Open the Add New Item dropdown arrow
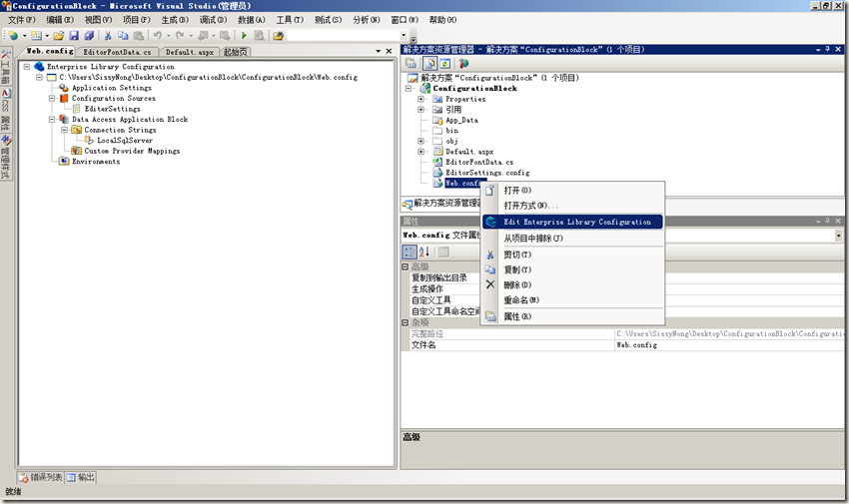This screenshot has width=849, height=504. tap(47, 36)
